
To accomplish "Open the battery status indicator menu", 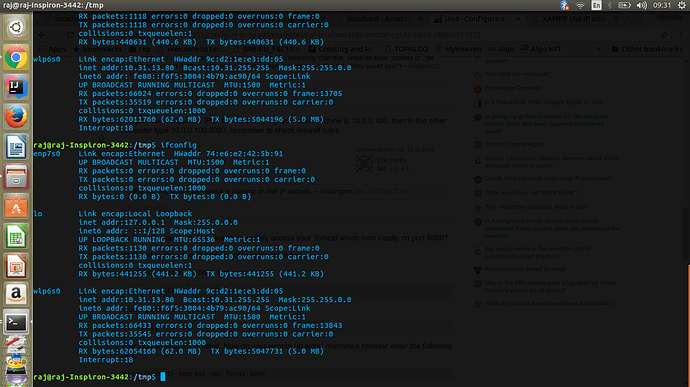I will tap(624, 5).
